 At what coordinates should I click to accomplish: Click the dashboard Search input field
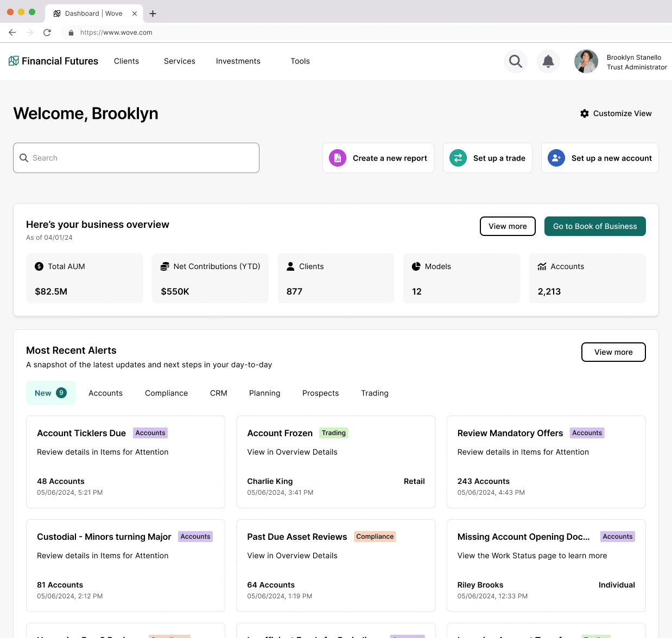pyautogui.click(x=136, y=158)
